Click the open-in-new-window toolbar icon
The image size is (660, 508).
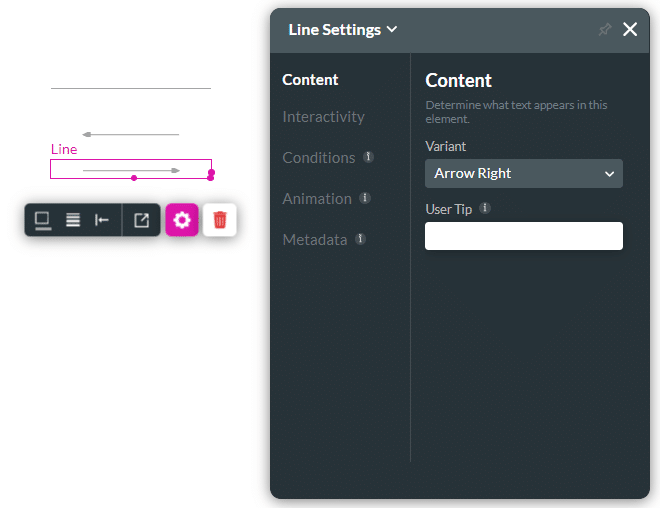point(141,220)
